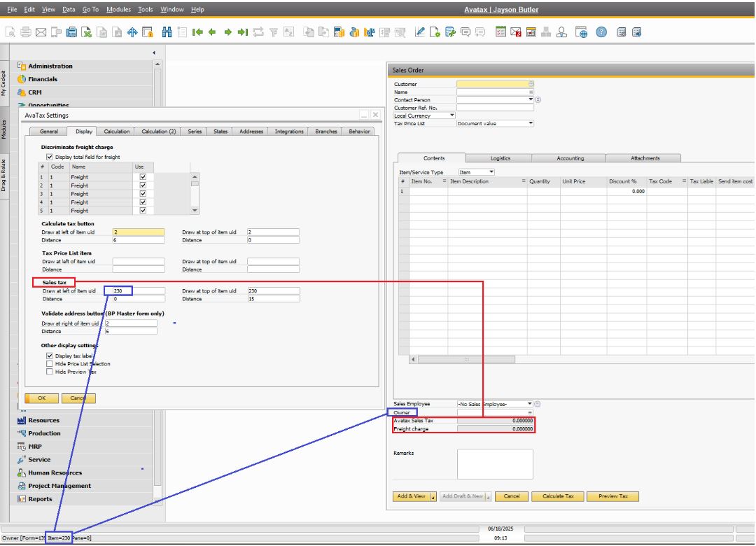Click the Calculate Tax button

click(x=558, y=496)
